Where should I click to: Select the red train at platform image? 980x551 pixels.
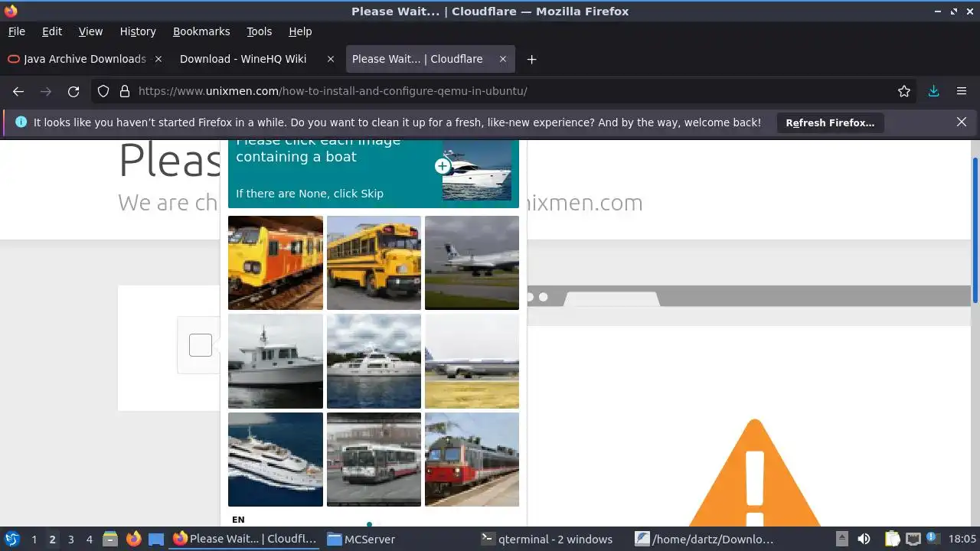(x=472, y=459)
